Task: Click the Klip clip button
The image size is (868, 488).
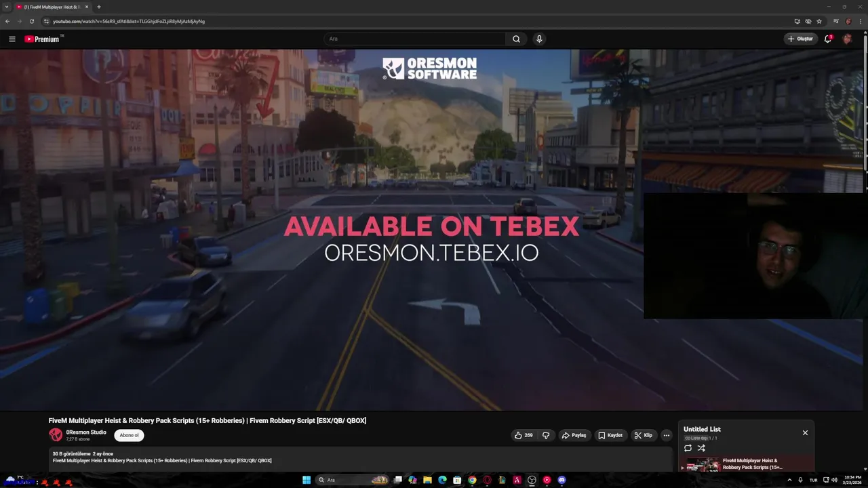Action: (x=644, y=435)
